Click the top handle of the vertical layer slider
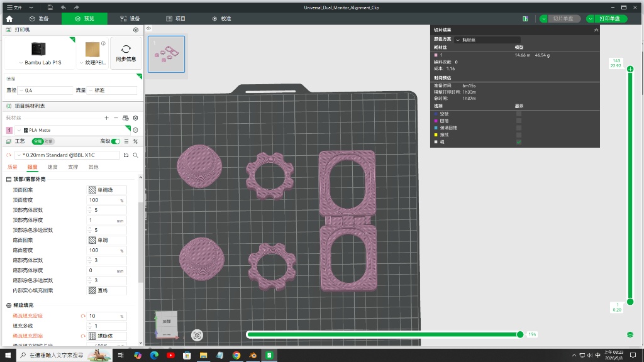Screen dimensions: 644x362 point(630,69)
